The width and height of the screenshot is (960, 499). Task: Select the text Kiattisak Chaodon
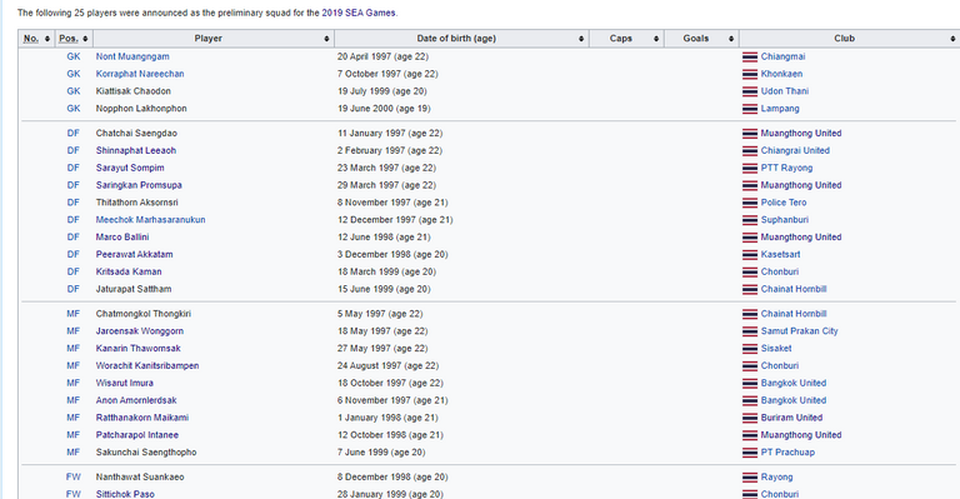(x=133, y=91)
